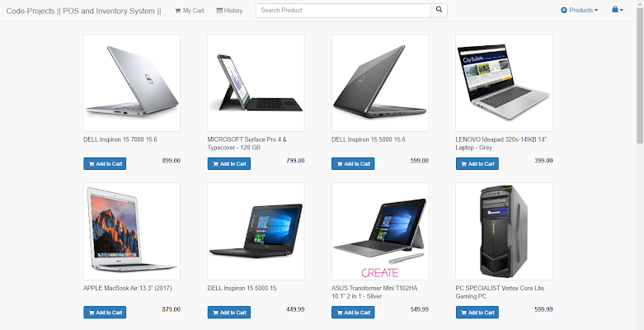Click the Surface Pro 4 product image
The width and height of the screenshot is (644, 330).
[x=256, y=82]
